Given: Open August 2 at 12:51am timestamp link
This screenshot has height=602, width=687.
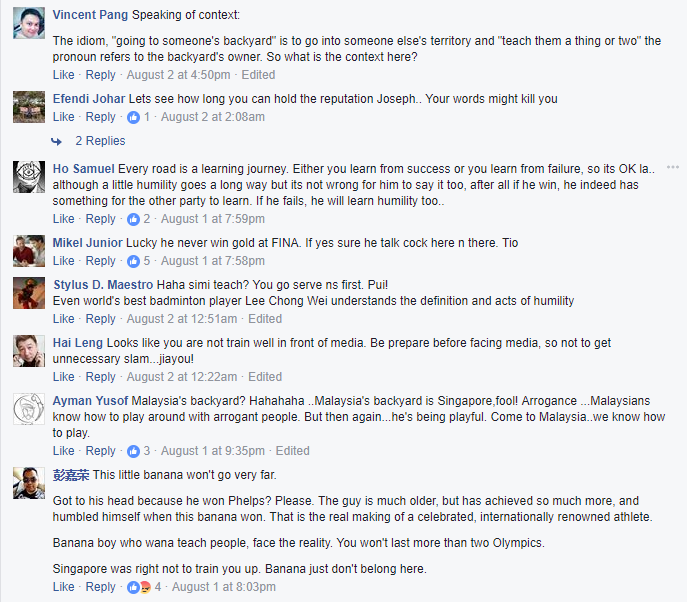Looking at the screenshot, I should pos(182,319).
